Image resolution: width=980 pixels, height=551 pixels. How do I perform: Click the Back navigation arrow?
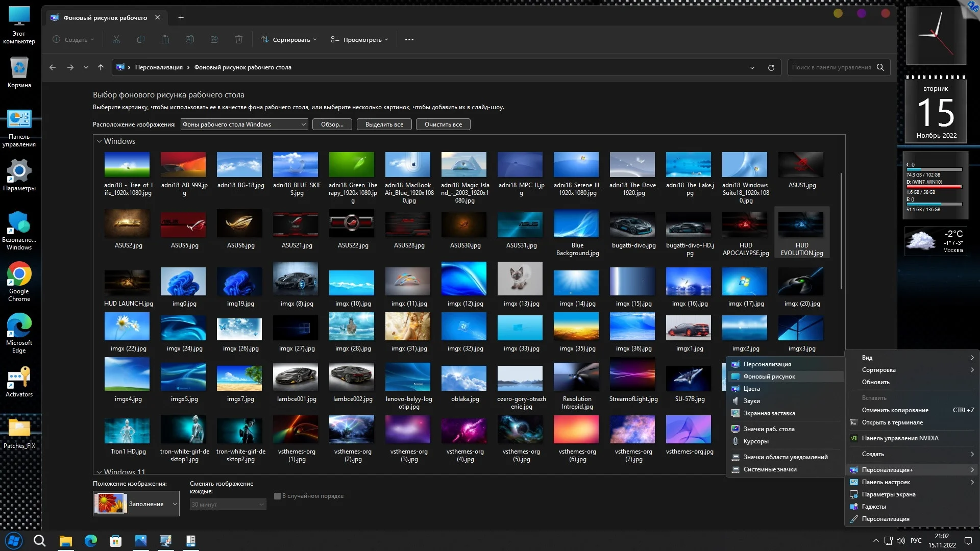[53, 67]
